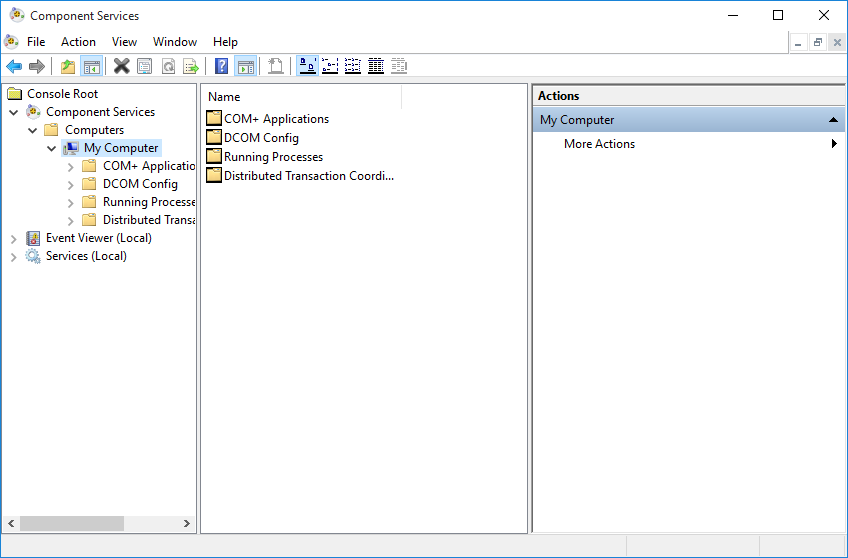Screen dimensions: 848x558
Task: Click the tree pane horizontal scrollbar
Action: (x=70, y=523)
